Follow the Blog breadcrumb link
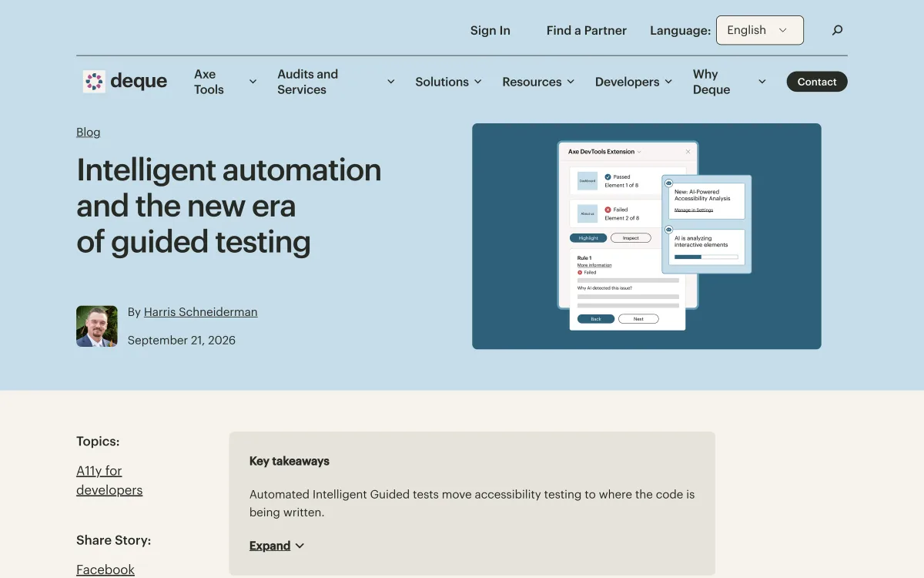 pyautogui.click(x=89, y=132)
